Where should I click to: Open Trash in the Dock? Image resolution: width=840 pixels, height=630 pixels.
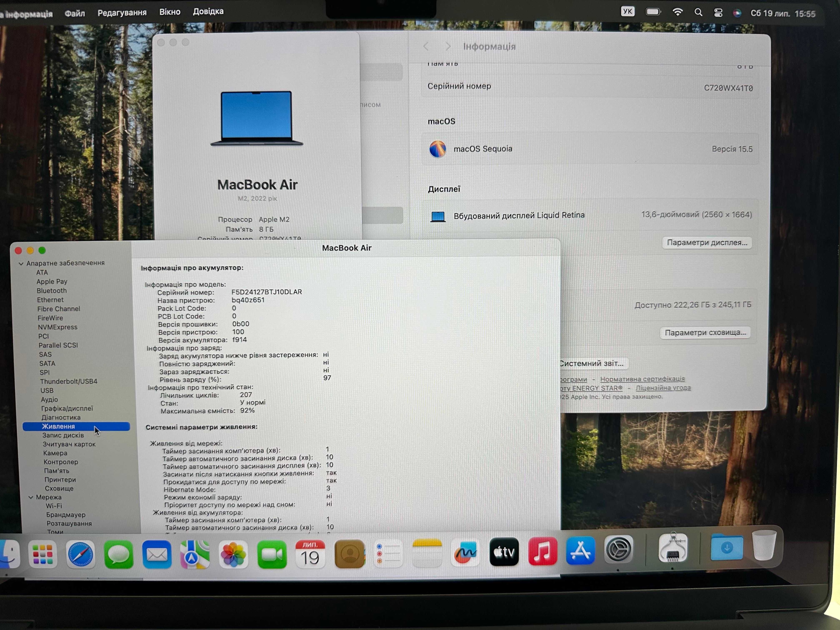(764, 545)
